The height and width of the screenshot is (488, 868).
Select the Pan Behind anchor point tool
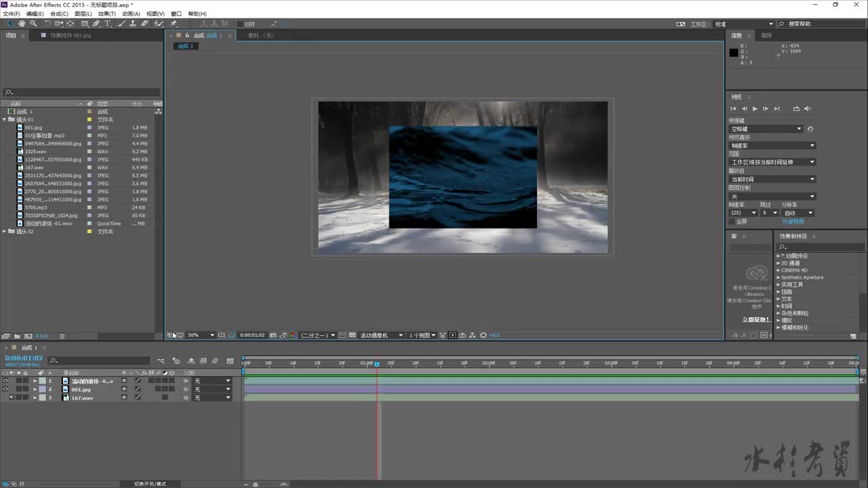pyautogui.click(x=70, y=24)
